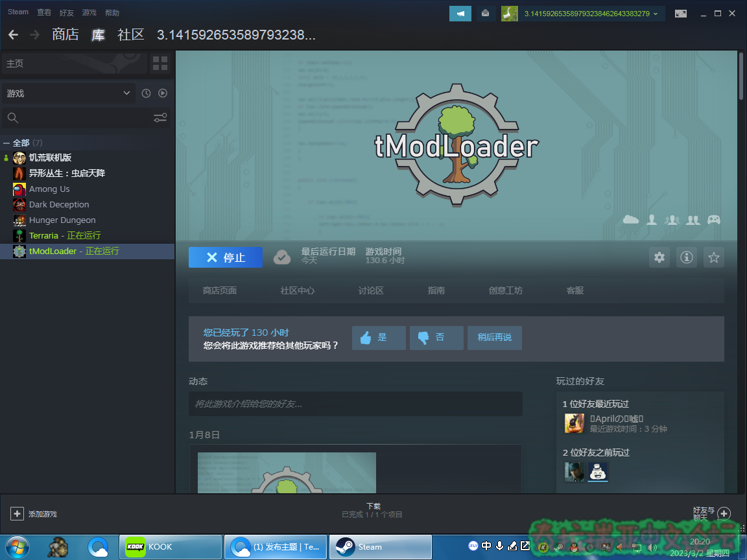
Task: Click the thumbs down 否 button
Action: 436,338
